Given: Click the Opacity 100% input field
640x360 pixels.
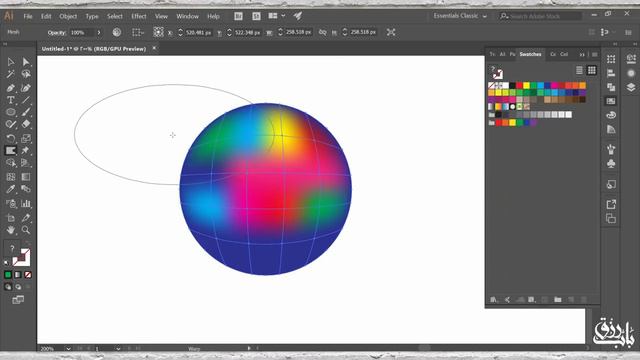Looking at the screenshot, I should tap(82, 32).
